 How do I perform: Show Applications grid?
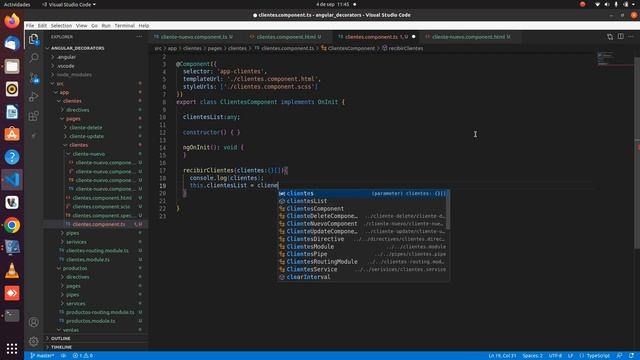[x=12, y=348]
